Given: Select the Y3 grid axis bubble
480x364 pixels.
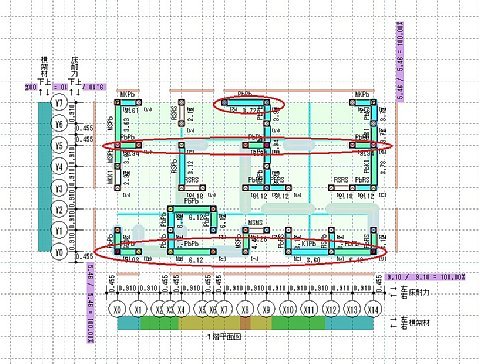Looking at the screenshot, I should click(x=59, y=188).
